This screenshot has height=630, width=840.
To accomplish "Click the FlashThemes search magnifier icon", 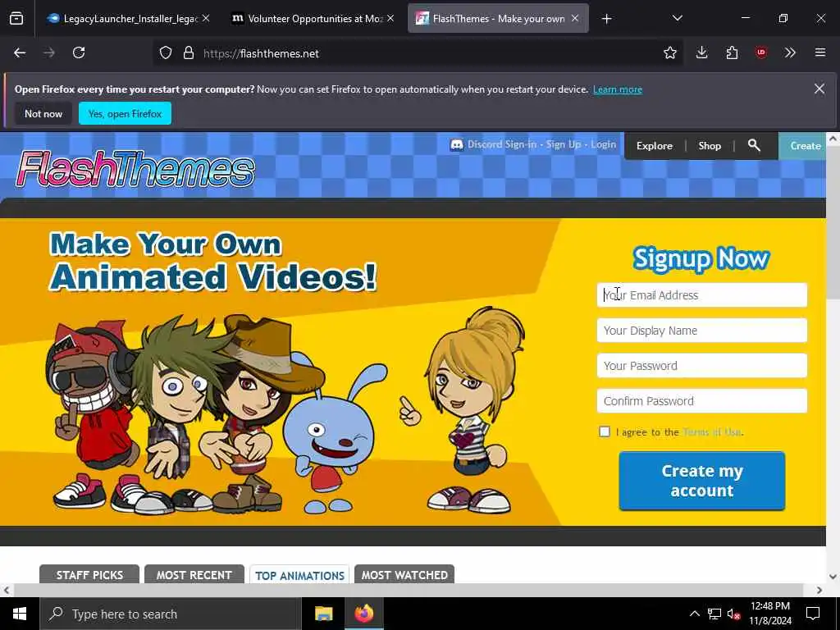I will [x=754, y=145].
